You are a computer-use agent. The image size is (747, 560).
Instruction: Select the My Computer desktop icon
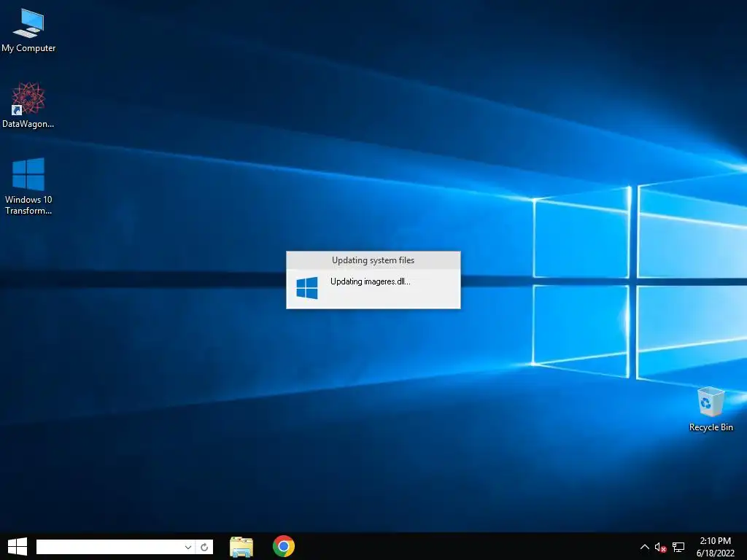28,31
